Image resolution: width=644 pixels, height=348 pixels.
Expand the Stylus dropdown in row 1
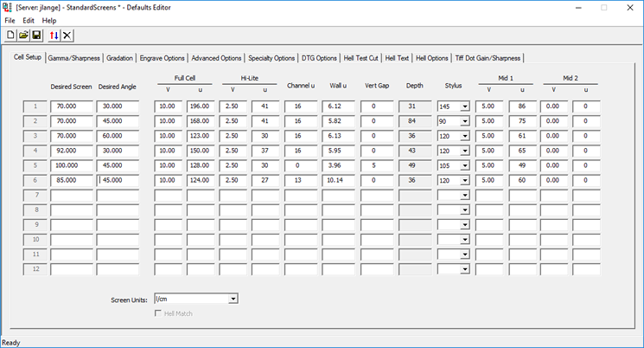click(x=465, y=106)
